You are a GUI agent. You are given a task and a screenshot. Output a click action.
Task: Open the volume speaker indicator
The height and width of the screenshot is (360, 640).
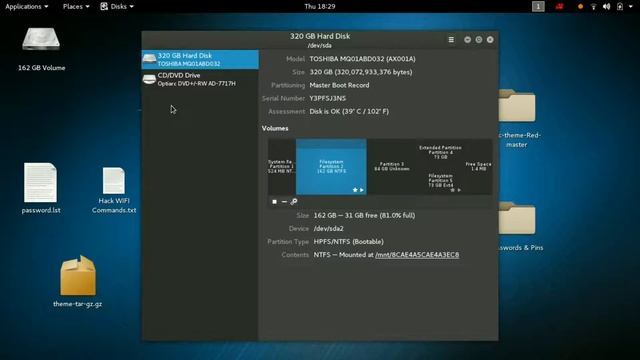607,7
